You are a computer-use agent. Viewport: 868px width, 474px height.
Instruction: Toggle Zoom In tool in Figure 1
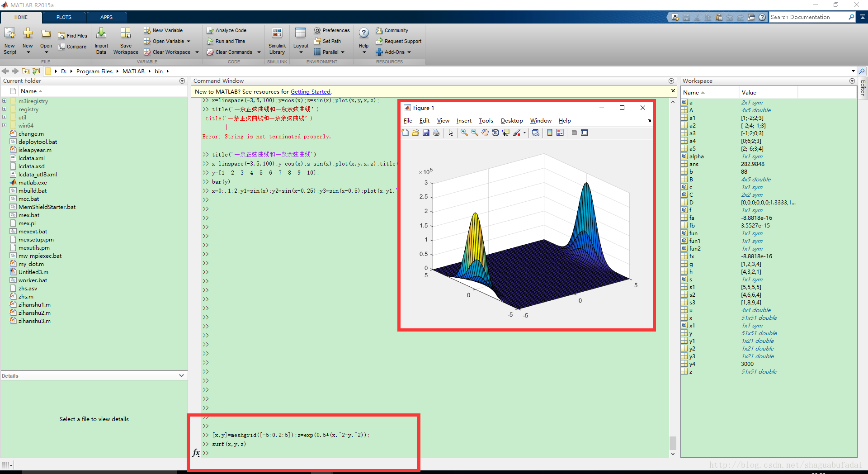[464, 133]
